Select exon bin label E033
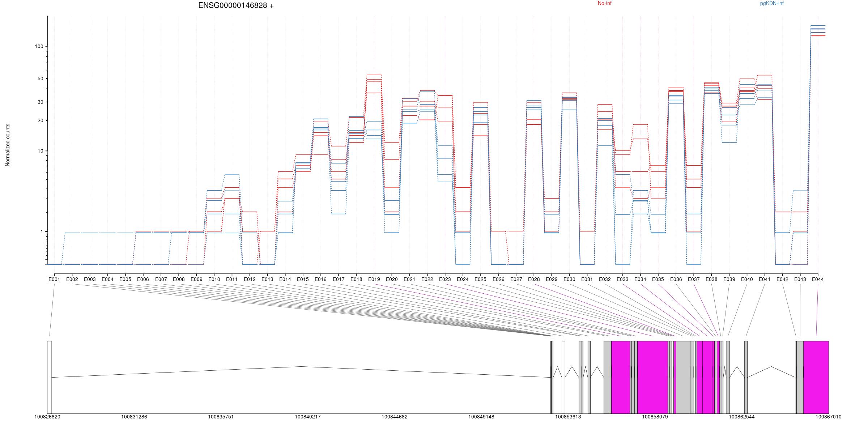The height and width of the screenshot is (434, 868). [x=622, y=279]
